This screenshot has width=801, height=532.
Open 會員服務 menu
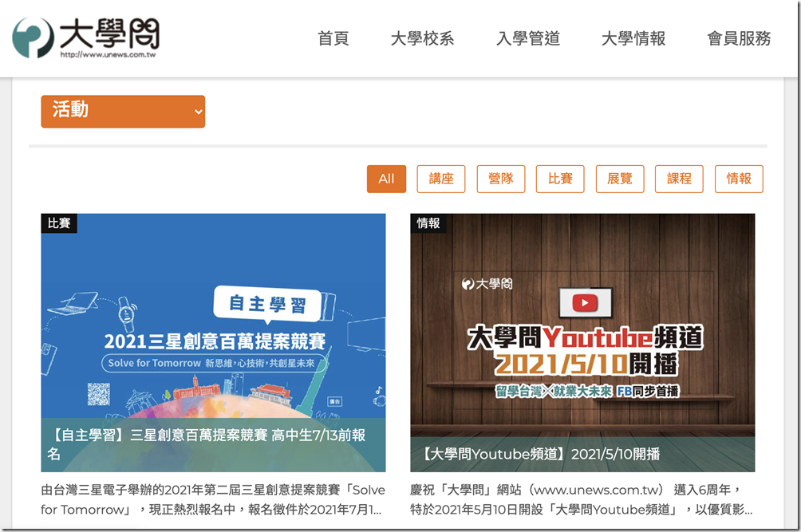click(x=739, y=38)
